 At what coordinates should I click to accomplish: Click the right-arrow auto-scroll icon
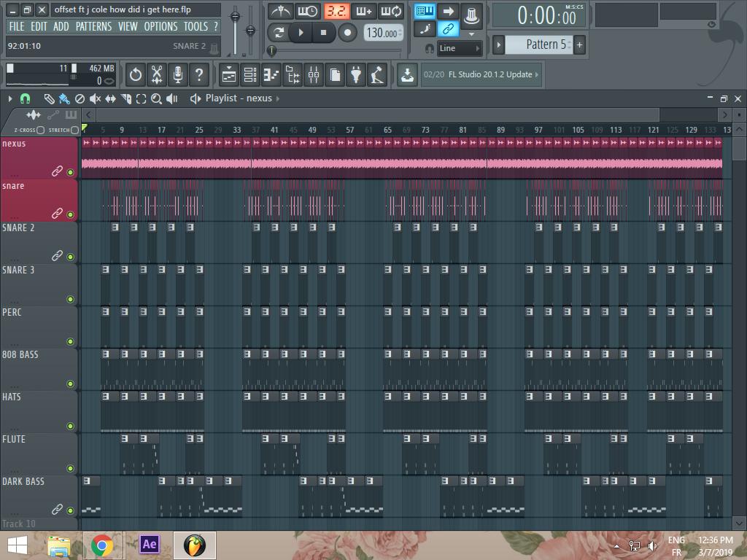pos(448,12)
